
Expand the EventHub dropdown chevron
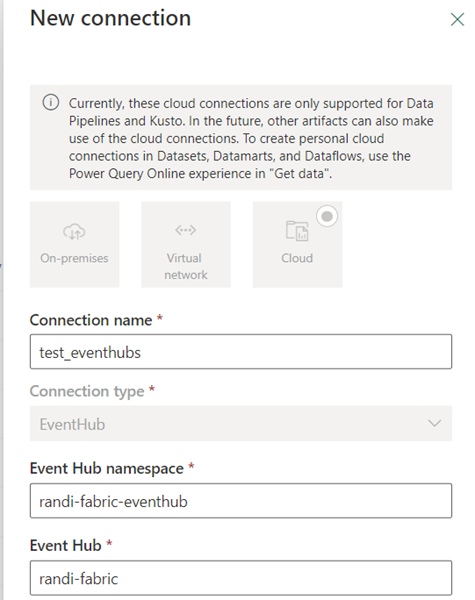tap(434, 423)
